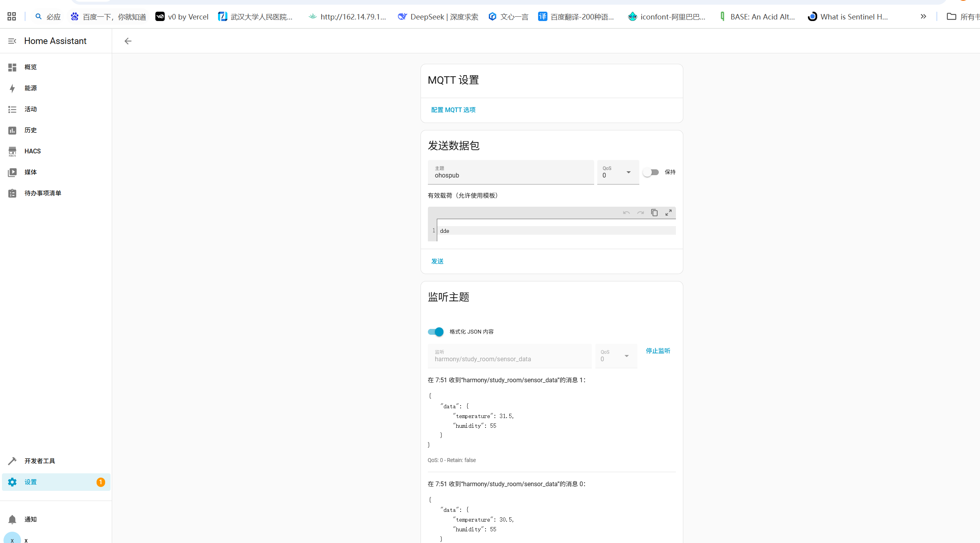Image resolution: width=980 pixels, height=543 pixels.
Task: Go to 能源 in sidebar
Action: (30, 88)
